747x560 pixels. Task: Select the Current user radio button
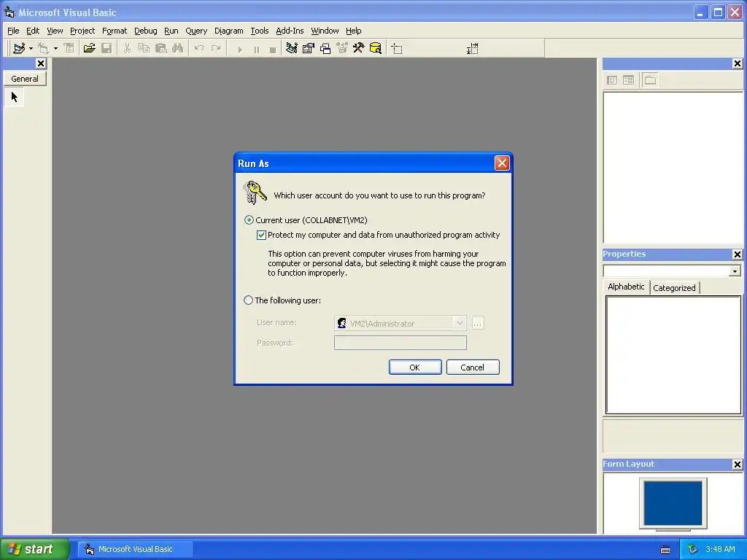(x=249, y=220)
